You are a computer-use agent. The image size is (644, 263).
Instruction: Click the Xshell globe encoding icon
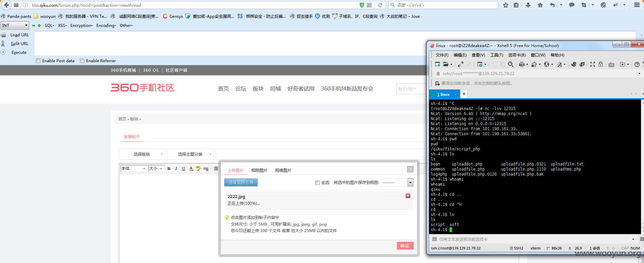tap(547, 64)
